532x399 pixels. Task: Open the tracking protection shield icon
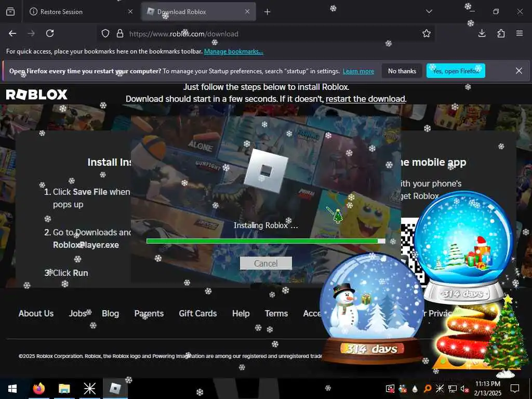point(105,33)
